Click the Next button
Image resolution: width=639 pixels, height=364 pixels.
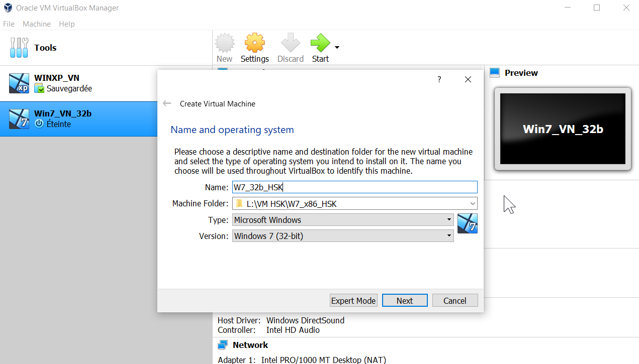405,301
